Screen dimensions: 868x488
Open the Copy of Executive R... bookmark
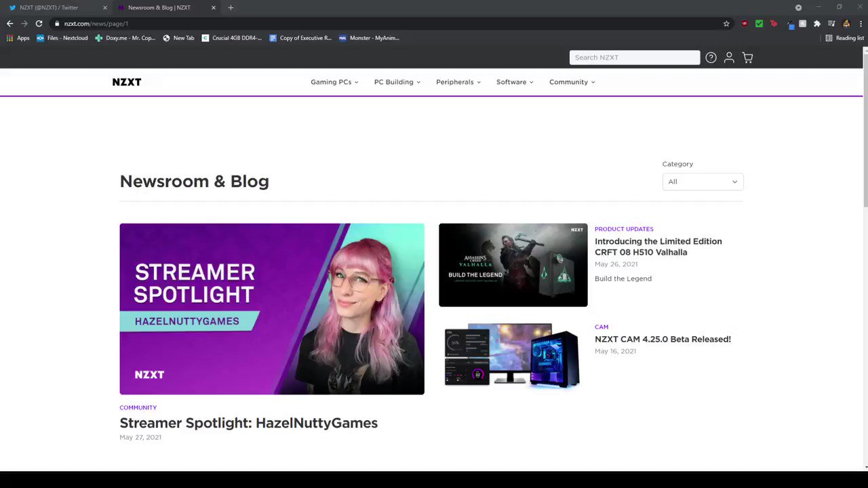click(300, 38)
